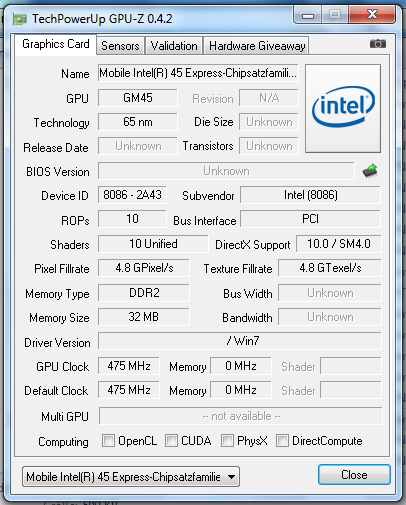The width and height of the screenshot is (406, 505).
Task: Click GPU Clock field 475 MHz
Action: tap(129, 366)
